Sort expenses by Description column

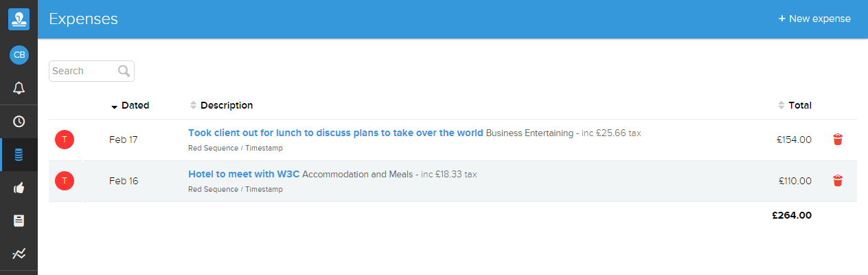pyautogui.click(x=221, y=105)
